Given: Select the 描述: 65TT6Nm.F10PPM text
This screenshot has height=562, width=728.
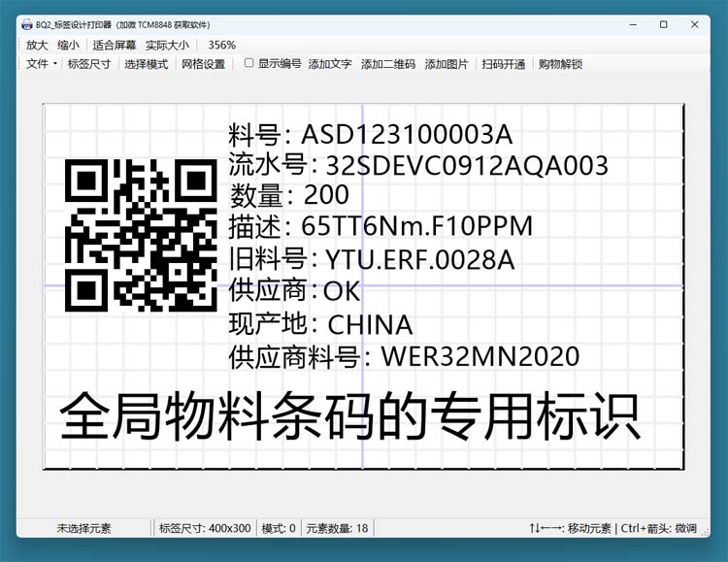Looking at the screenshot, I should pyautogui.click(x=381, y=227).
